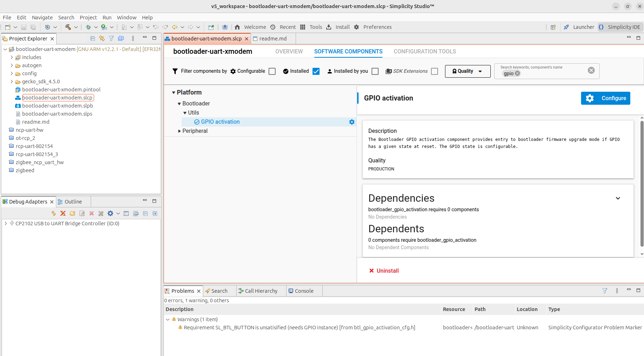Click Uninstall for GPIO activation
This screenshot has width=644, height=356.
(384, 271)
